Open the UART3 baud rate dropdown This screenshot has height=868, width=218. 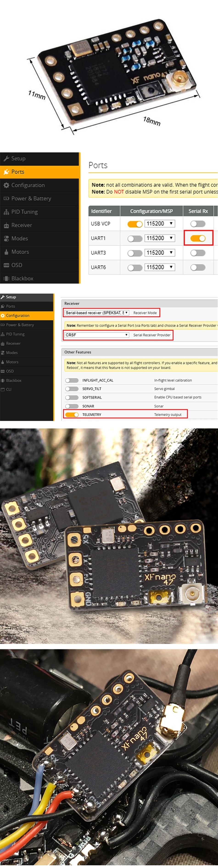(160, 253)
